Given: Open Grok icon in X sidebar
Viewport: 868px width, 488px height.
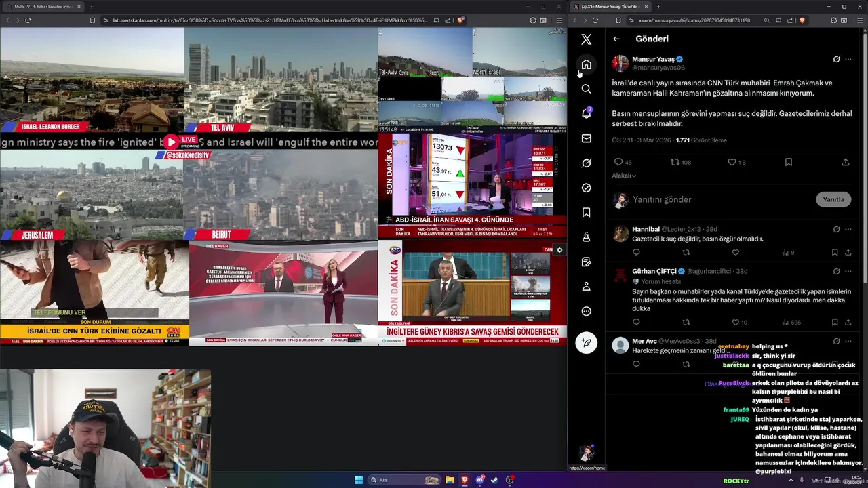Looking at the screenshot, I should 586,163.
